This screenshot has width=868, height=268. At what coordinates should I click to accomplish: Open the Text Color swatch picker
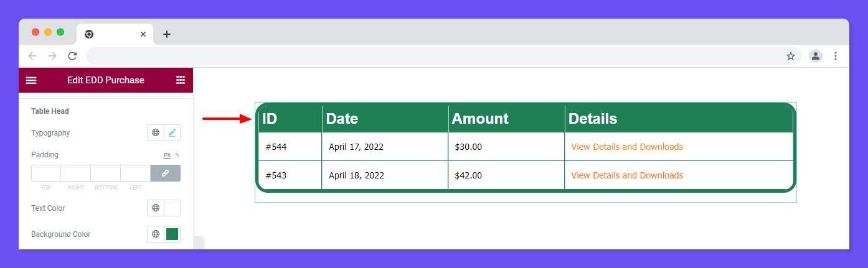172,208
